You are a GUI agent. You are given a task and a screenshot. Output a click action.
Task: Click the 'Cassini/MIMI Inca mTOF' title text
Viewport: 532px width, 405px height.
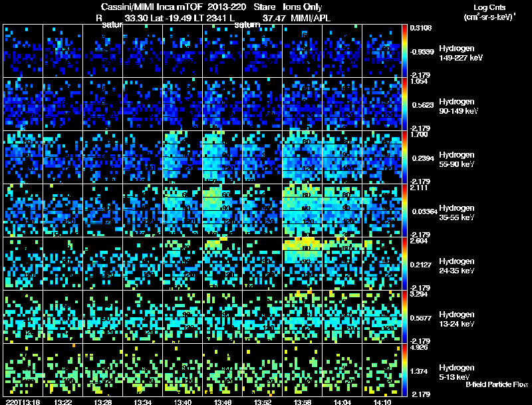tap(152, 7)
